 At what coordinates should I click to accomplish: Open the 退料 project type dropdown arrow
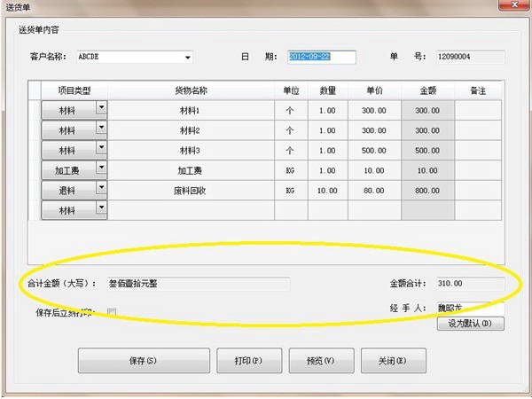point(100,190)
